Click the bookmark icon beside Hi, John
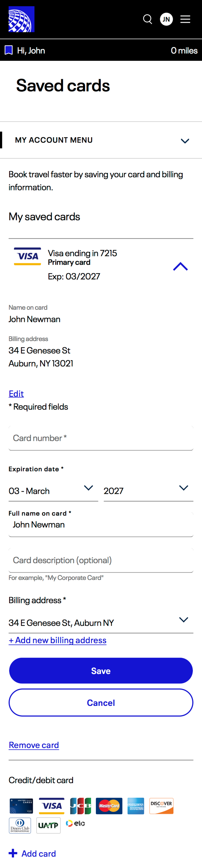The height and width of the screenshot is (868, 202). click(8, 50)
